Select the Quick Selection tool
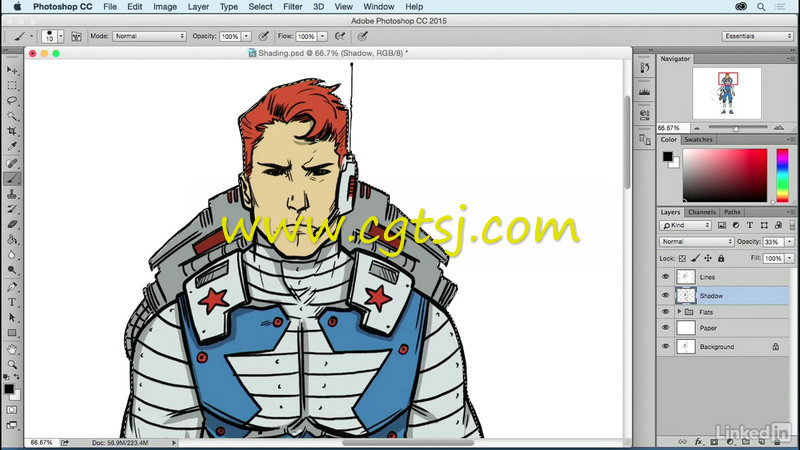 tap(12, 116)
